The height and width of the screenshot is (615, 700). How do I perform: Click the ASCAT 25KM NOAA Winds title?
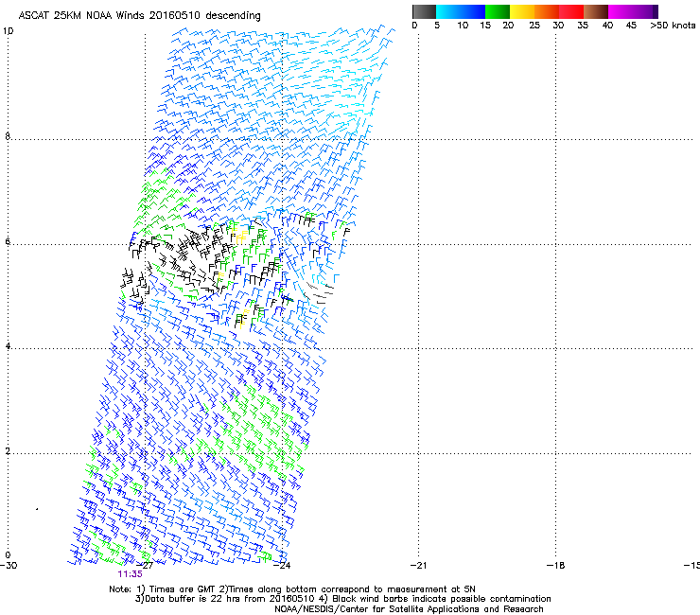coord(139,15)
